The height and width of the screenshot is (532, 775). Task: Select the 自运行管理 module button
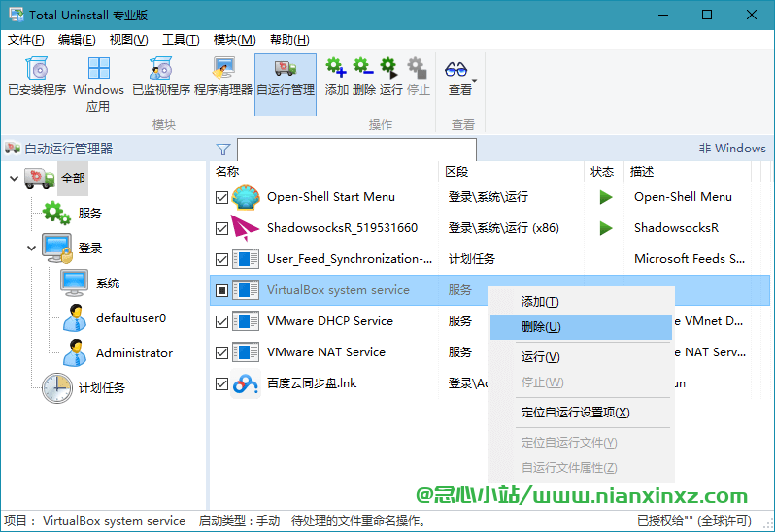(x=286, y=84)
